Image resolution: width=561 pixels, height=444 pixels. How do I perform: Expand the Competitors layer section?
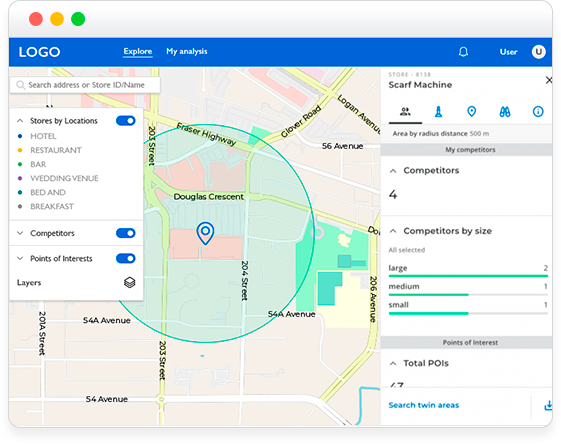20,233
